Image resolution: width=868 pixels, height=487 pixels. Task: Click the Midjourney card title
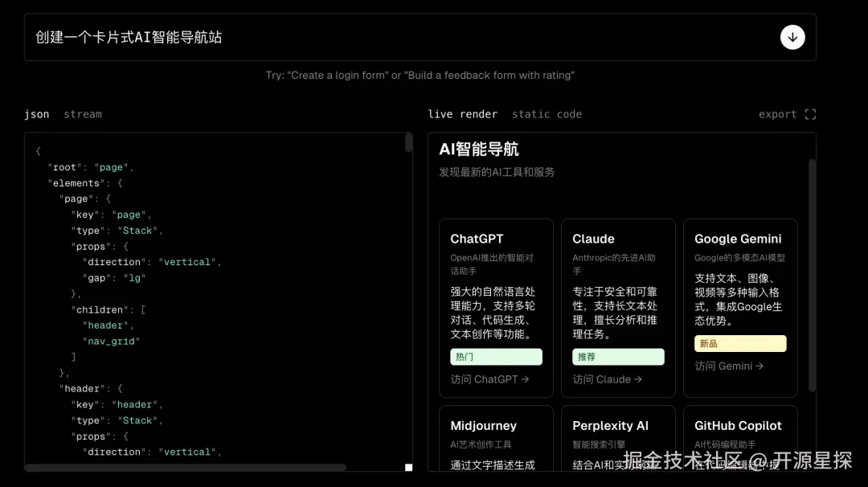point(483,426)
